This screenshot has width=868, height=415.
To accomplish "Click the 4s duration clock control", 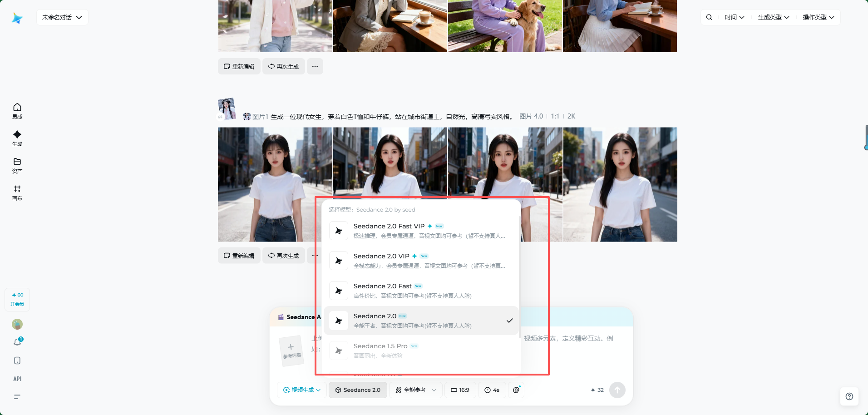I will 492,390.
